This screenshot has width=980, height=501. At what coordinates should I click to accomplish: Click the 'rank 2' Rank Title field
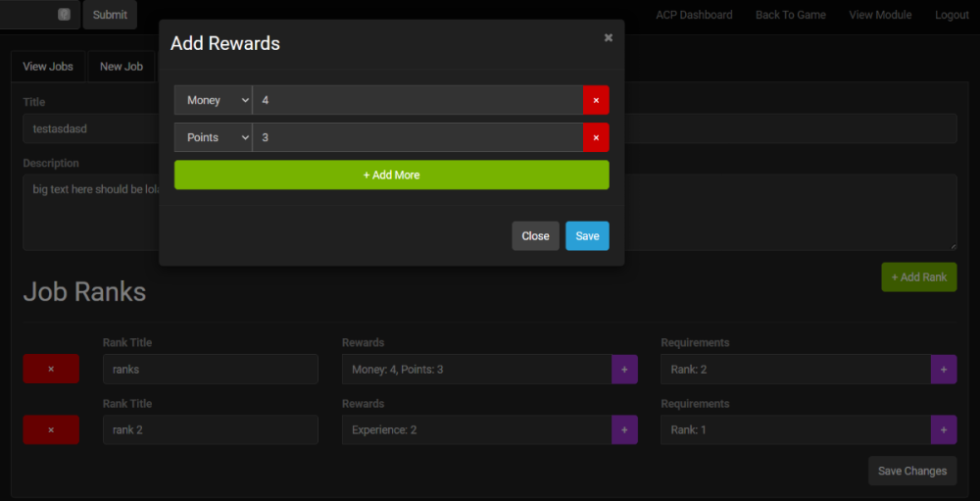pyautogui.click(x=210, y=429)
